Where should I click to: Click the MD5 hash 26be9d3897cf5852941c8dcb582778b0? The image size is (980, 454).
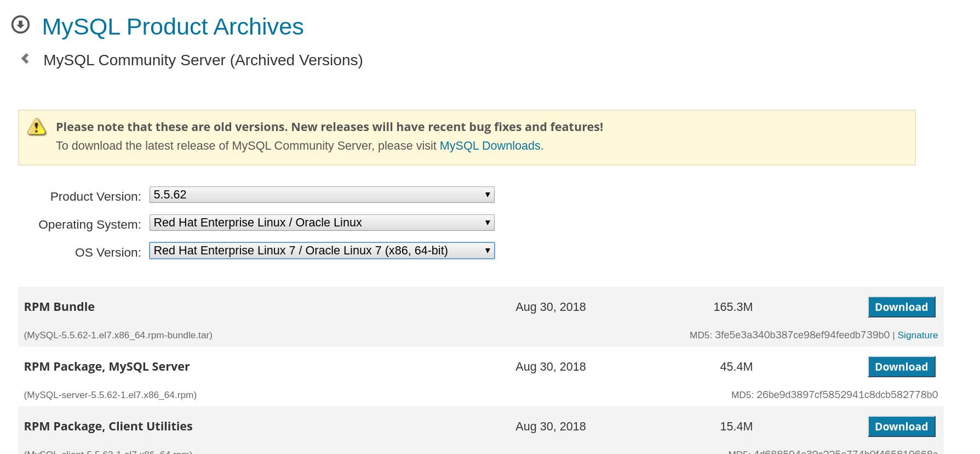847,395
